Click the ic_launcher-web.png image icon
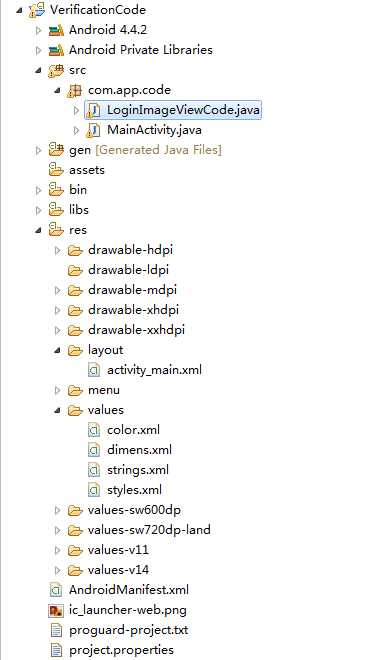Viewport: 367px width, 660px height. (56, 610)
